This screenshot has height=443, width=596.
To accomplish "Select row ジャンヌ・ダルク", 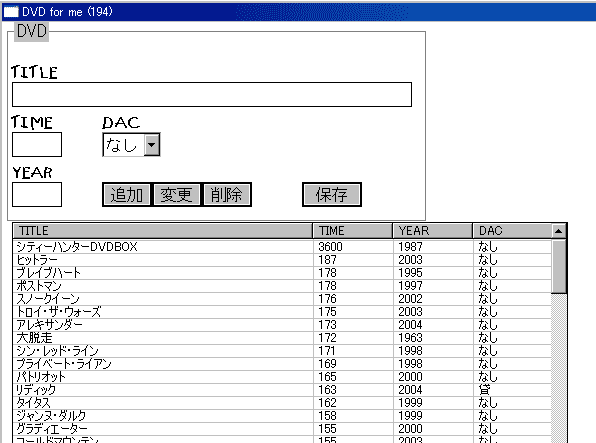I will [x=282, y=416].
